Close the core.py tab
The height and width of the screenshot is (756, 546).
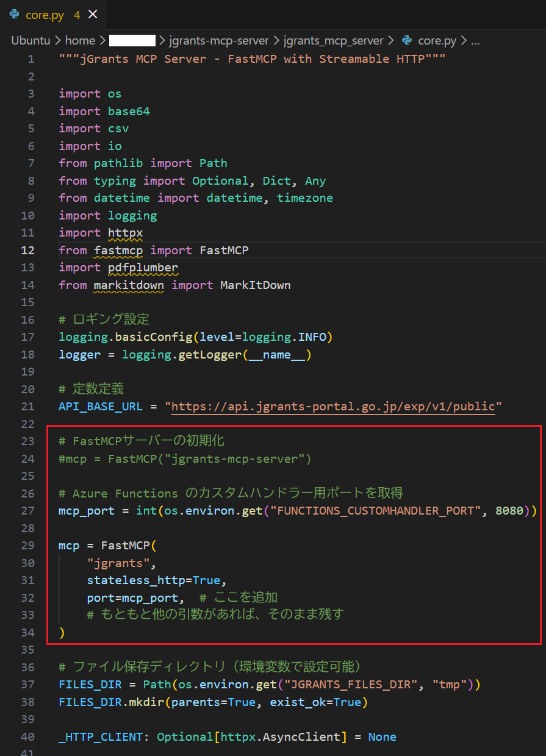pyautogui.click(x=93, y=13)
